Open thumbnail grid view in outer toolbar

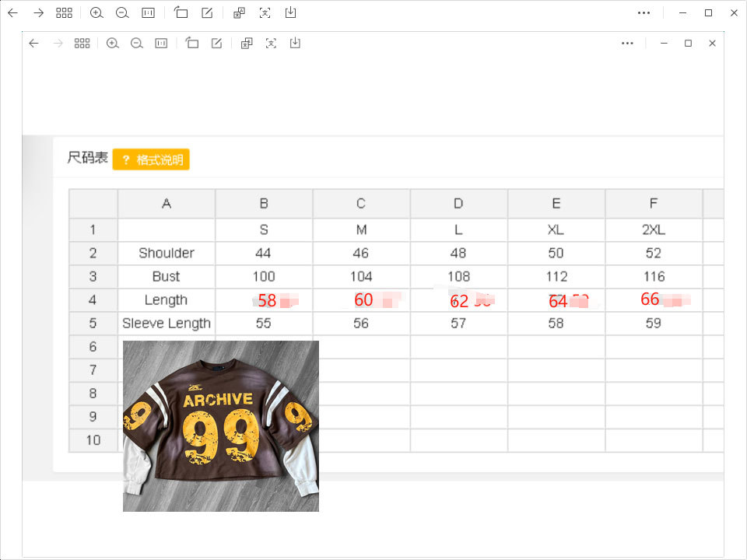65,13
